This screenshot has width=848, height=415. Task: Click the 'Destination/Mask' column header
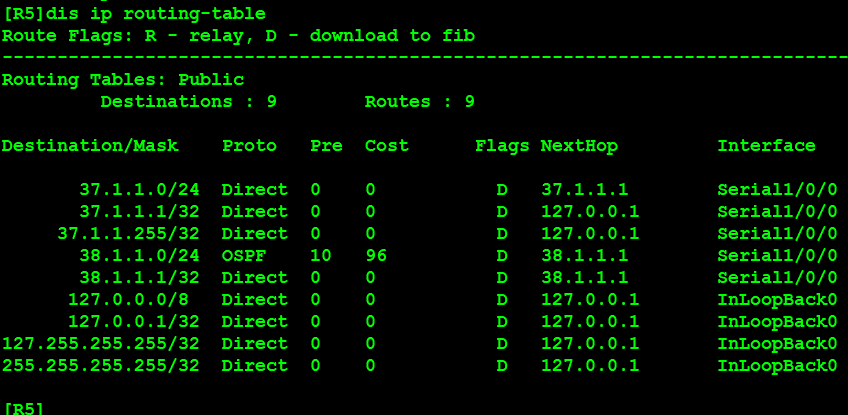point(90,146)
